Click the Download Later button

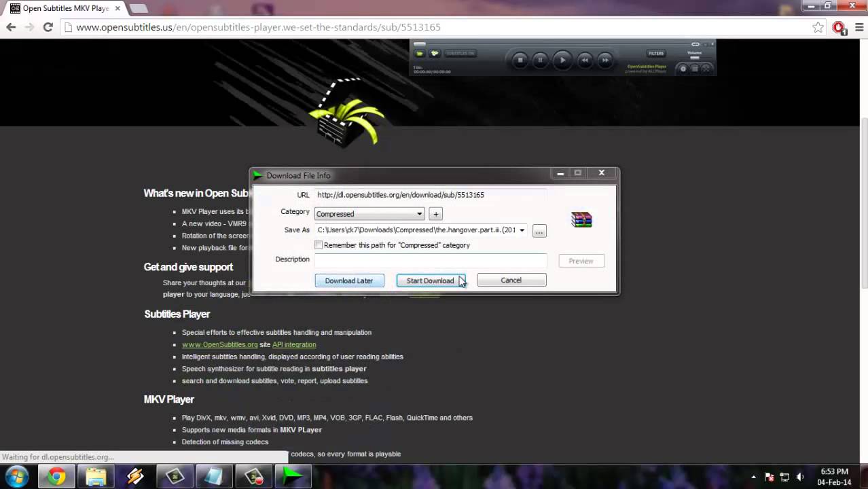click(349, 280)
